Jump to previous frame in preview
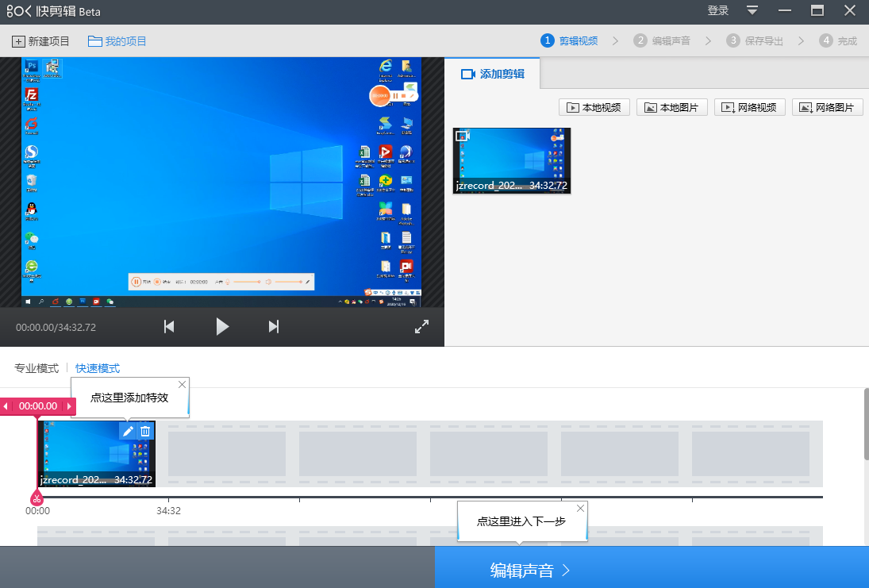The image size is (869, 588). click(x=168, y=326)
